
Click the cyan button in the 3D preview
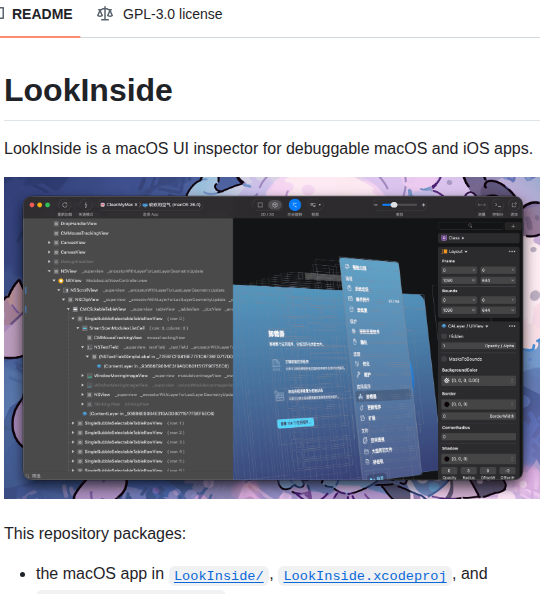(x=296, y=423)
